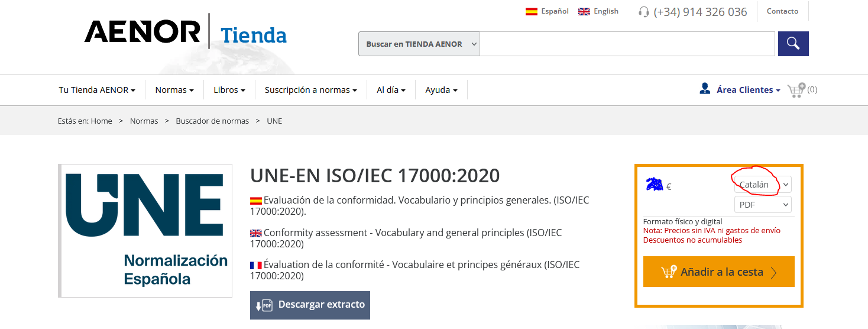868x329 pixels.
Task: Click the Descargar extracto button
Action: (x=310, y=305)
